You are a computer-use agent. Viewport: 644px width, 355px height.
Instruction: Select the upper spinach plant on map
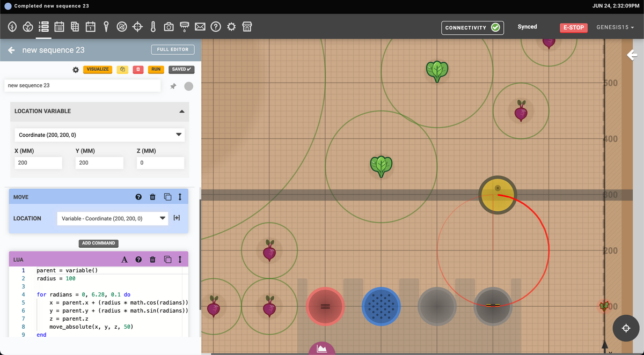pyautogui.click(x=437, y=70)
